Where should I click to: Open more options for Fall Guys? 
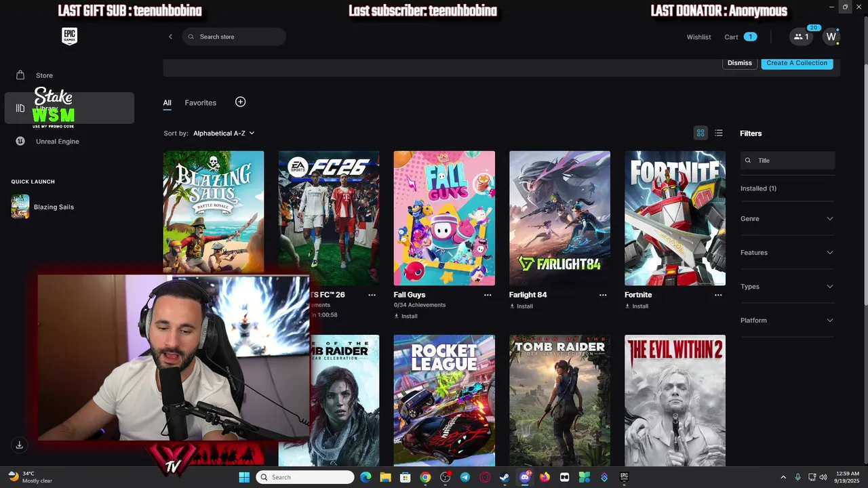coord(488,295)
